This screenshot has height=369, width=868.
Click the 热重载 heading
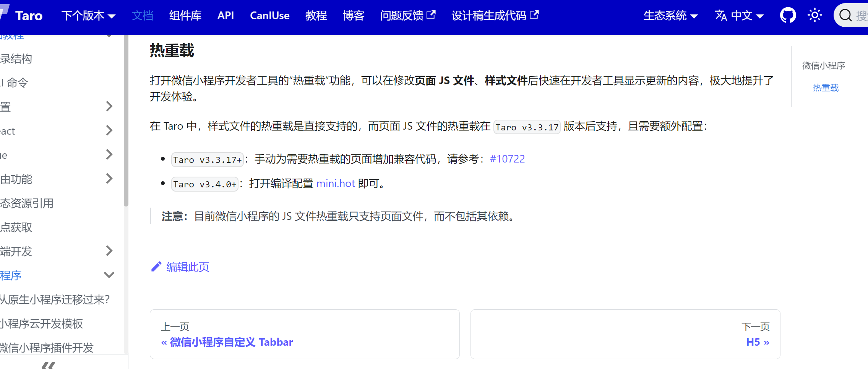coord(172,50)
